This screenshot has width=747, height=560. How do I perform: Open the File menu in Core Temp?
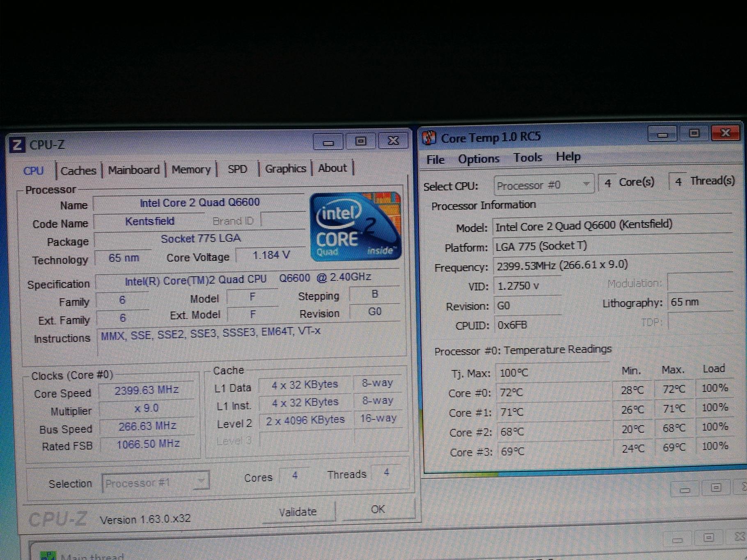click(435, 160)
